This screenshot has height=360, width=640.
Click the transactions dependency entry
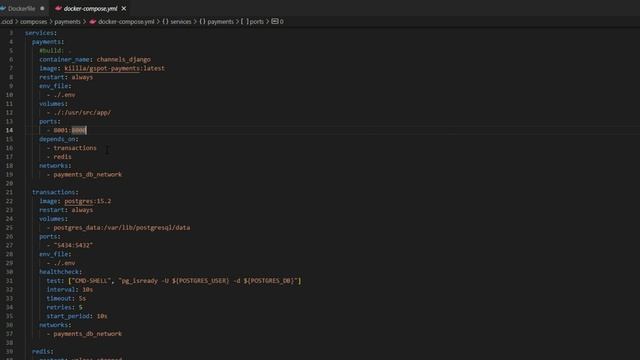tap(75, 148)
